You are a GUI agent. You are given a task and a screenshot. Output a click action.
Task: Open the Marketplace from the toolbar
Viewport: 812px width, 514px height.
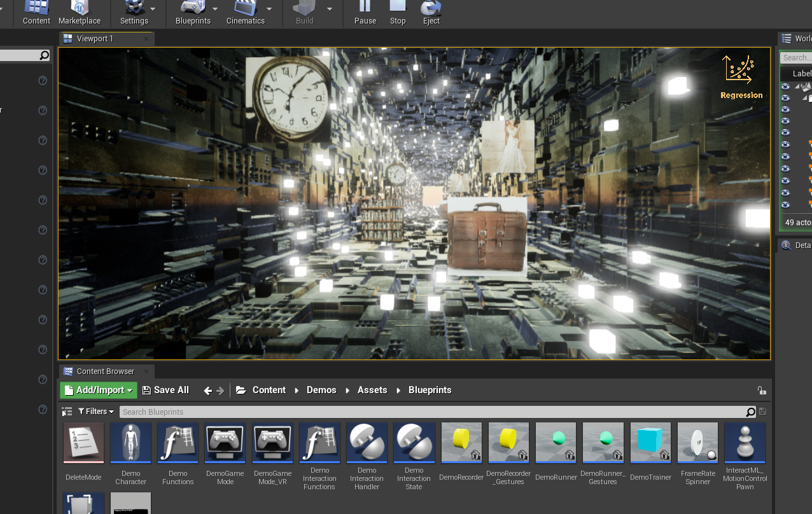click(80, 12)
